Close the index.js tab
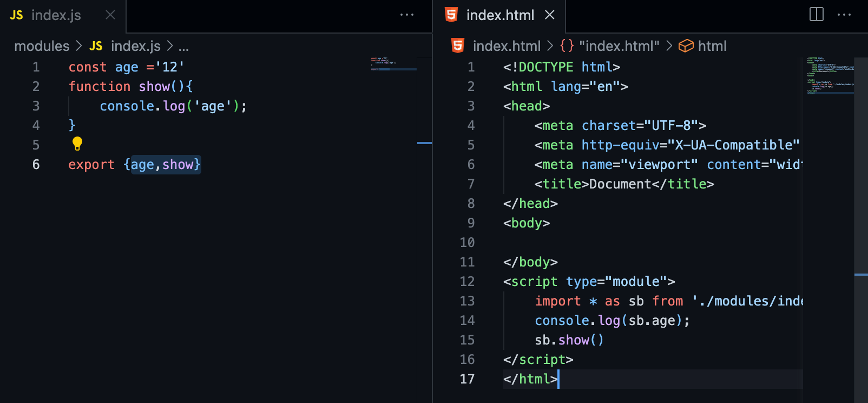Screen dimensions: 868x403 click(110, 15)
